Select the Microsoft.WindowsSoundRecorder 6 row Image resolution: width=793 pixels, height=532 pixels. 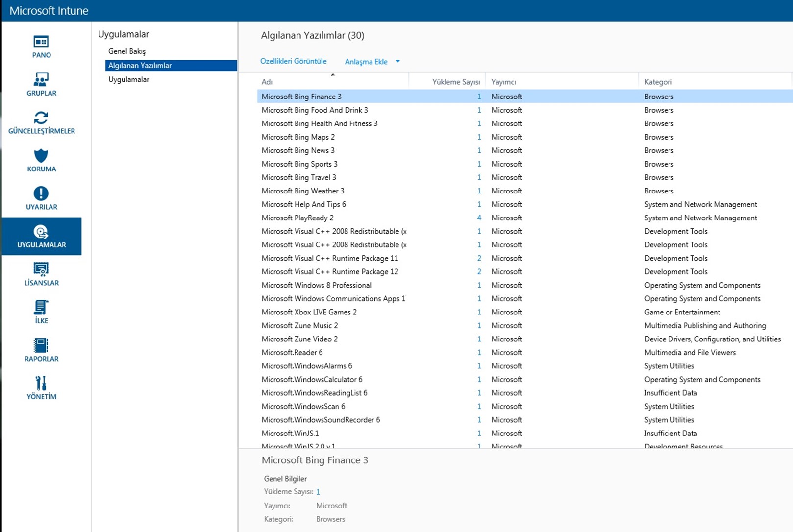click(525, 420)
